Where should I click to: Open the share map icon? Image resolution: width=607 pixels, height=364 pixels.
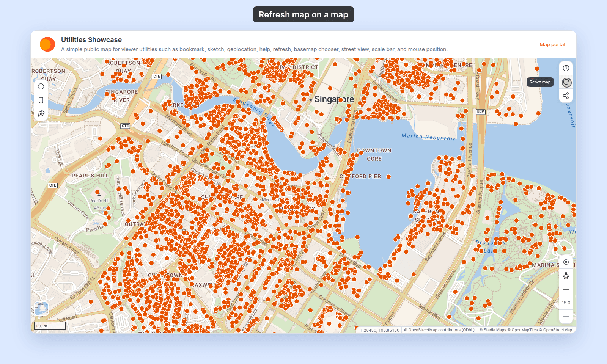(566, 96)
